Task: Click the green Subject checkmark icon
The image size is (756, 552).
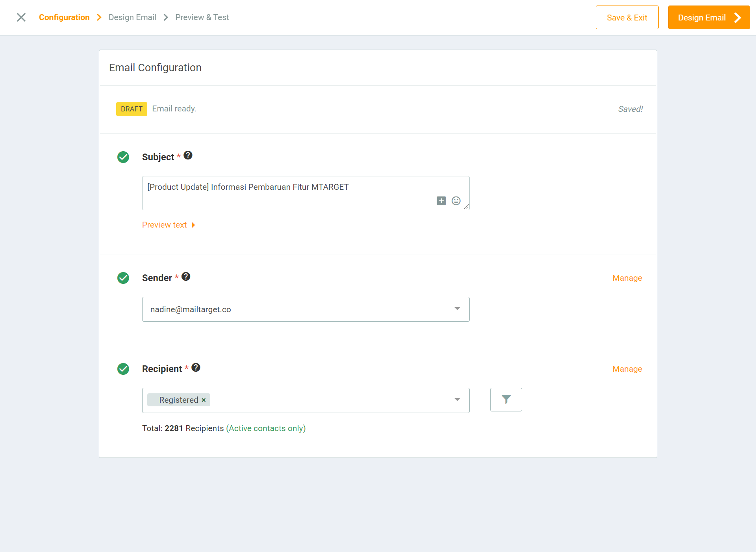Action: click(123, 157)
